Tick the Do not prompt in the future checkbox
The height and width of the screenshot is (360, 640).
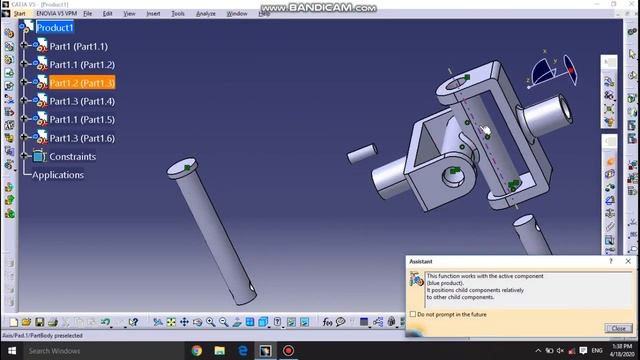point(413,314)
